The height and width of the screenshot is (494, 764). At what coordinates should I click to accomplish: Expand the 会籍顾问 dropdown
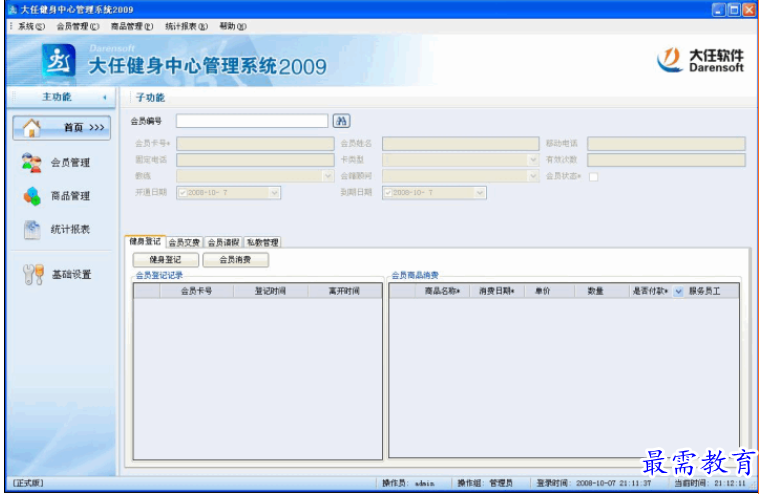point(533,176)
